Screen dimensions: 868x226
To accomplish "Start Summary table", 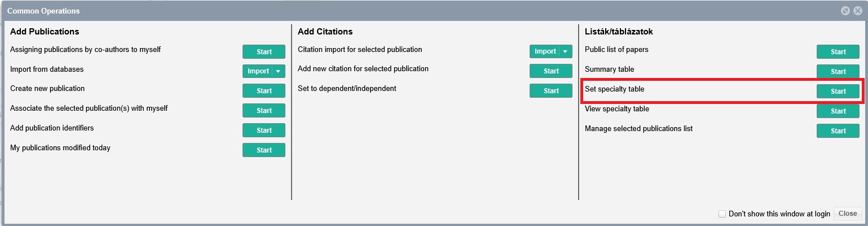I will tap(838, 71).
